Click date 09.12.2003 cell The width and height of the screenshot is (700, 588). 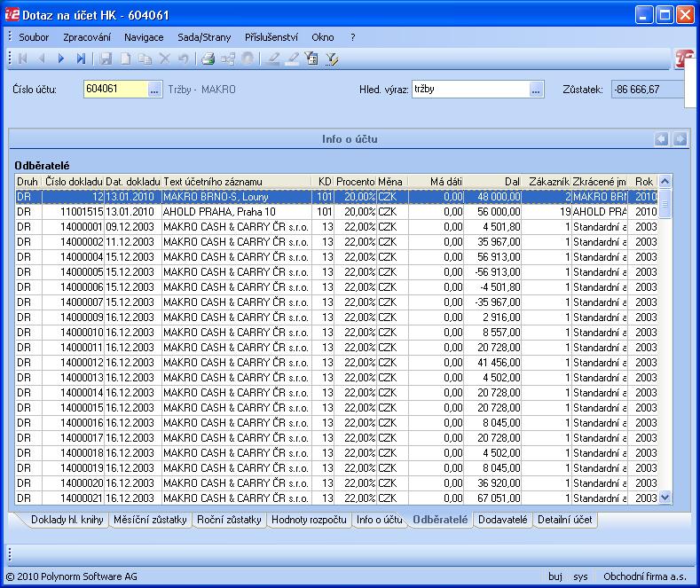point(132,227)
